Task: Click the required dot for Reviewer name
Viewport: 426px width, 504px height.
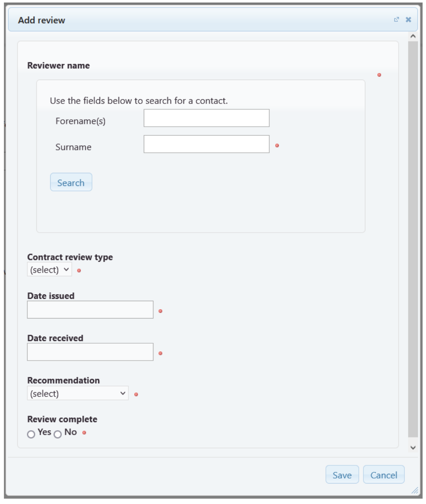Action: click(x=379, y=75)
